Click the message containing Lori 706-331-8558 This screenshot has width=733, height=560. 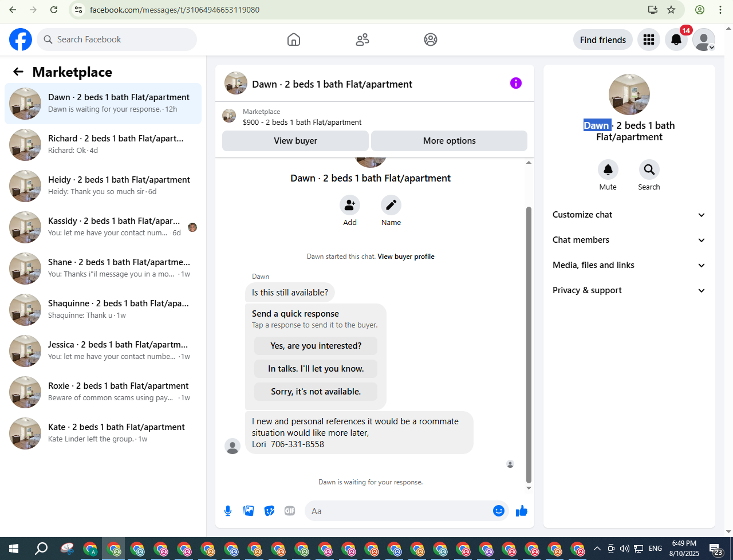point(359,433)
